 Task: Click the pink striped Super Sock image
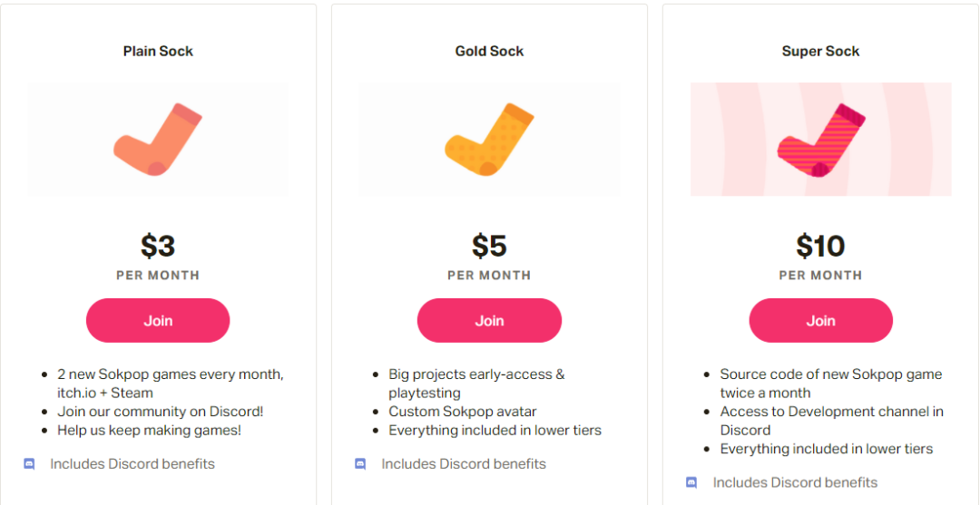[x=820, y=140]
